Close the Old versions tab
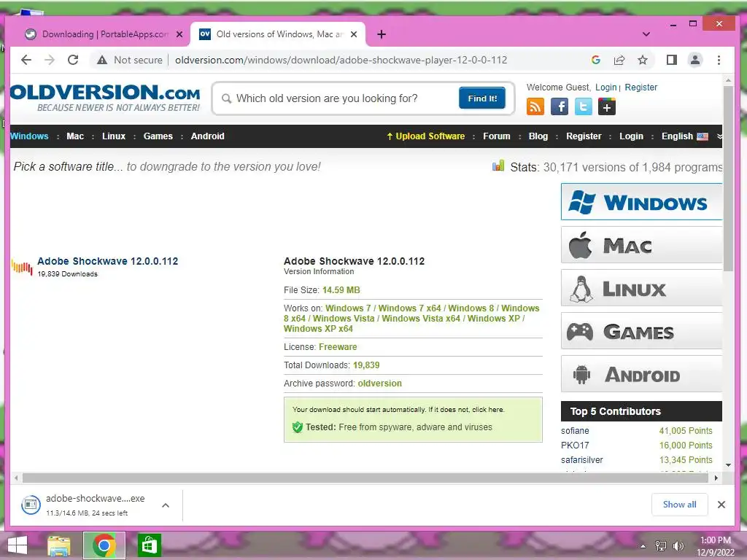This screenshot has width=747, height=560. click(354, 34)
